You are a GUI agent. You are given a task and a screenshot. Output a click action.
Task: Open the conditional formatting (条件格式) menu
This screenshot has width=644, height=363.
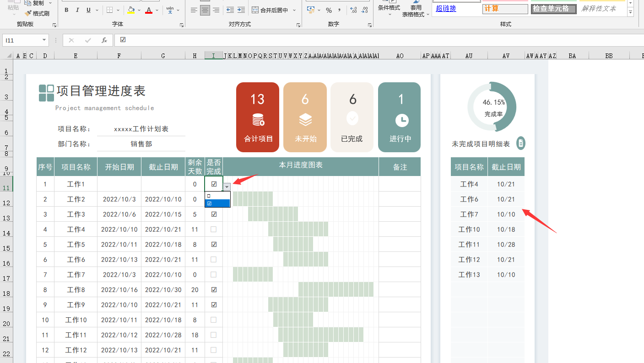[389, 8]
